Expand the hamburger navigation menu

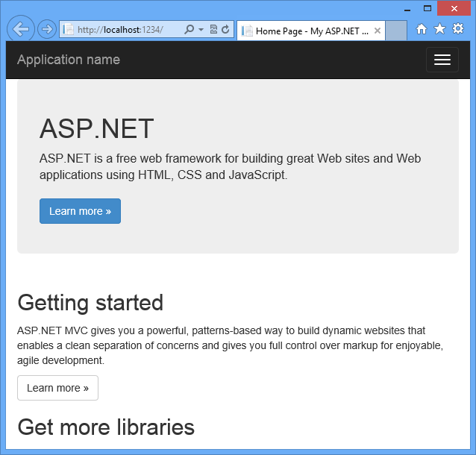click(x=442, y=60)
